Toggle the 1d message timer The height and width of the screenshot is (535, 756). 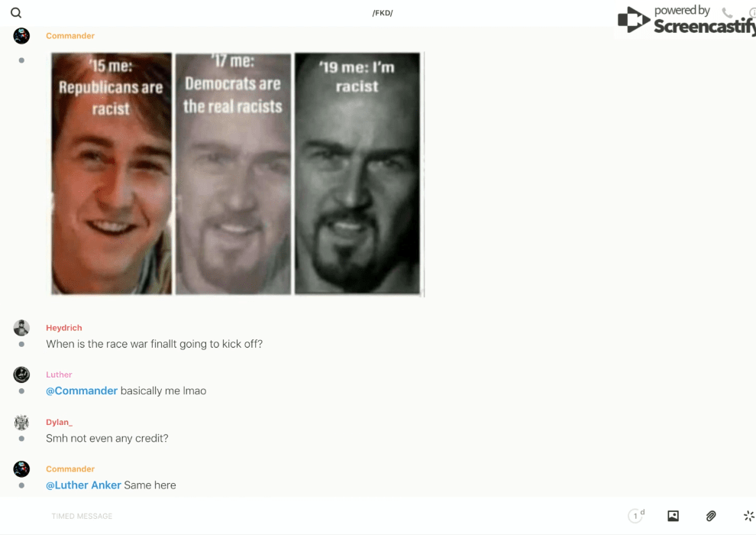pos(636,516)
